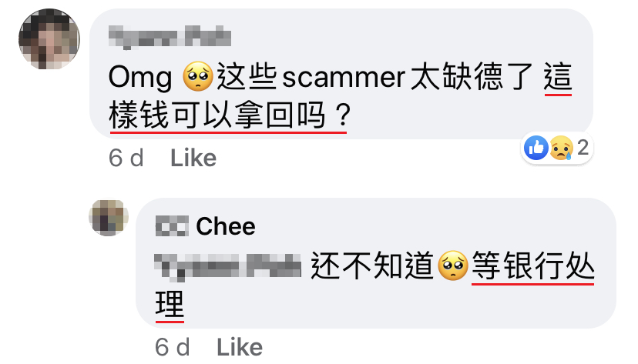Click the underlined character 這 in the top comment
The width and height of the screenshot is (638, 364).
[558, 77]
